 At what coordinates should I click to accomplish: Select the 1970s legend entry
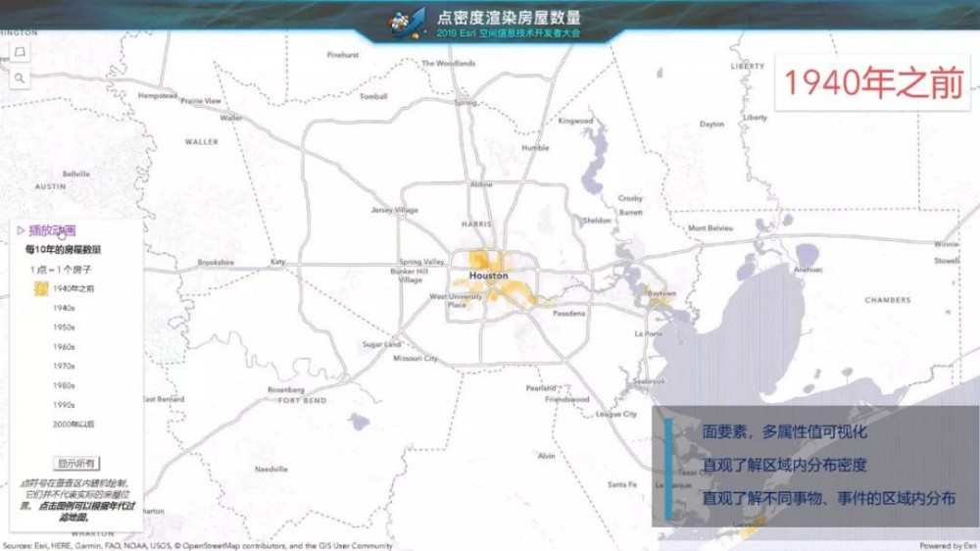(x=64, y=366)
